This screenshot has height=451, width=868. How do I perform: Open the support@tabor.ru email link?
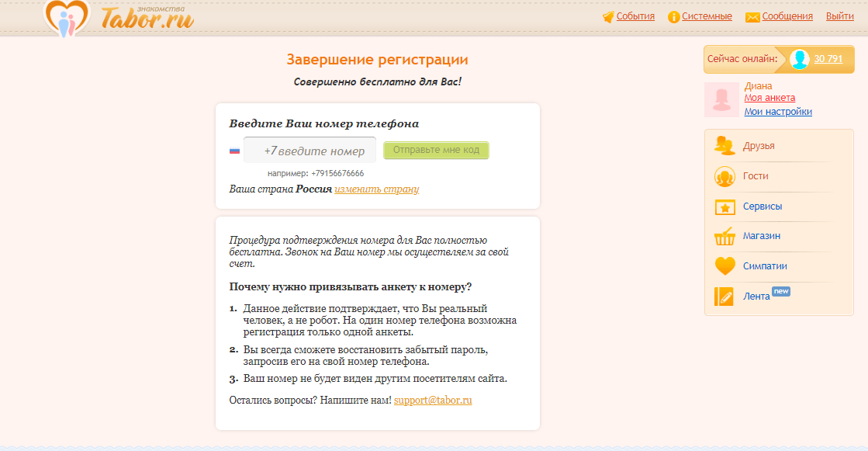coord(431,401)
